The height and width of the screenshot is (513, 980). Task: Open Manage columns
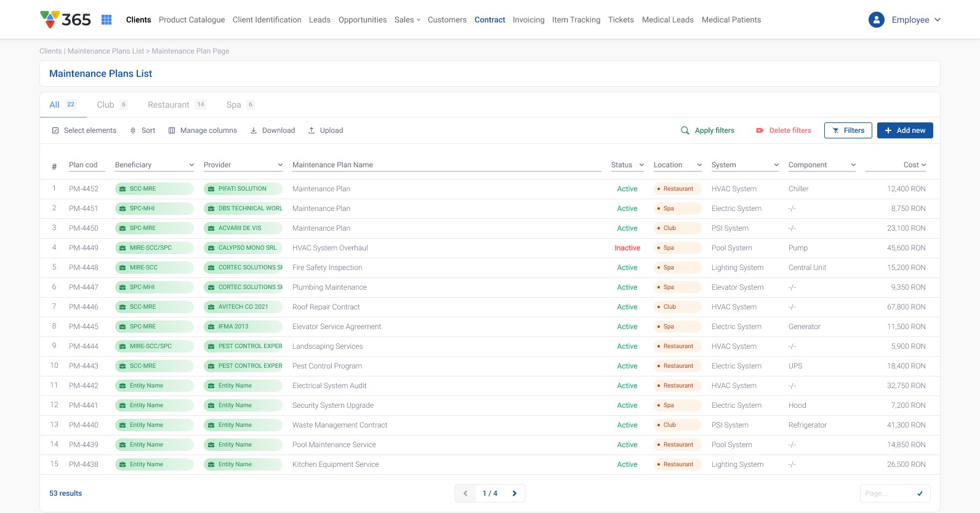tap(203, 130)
